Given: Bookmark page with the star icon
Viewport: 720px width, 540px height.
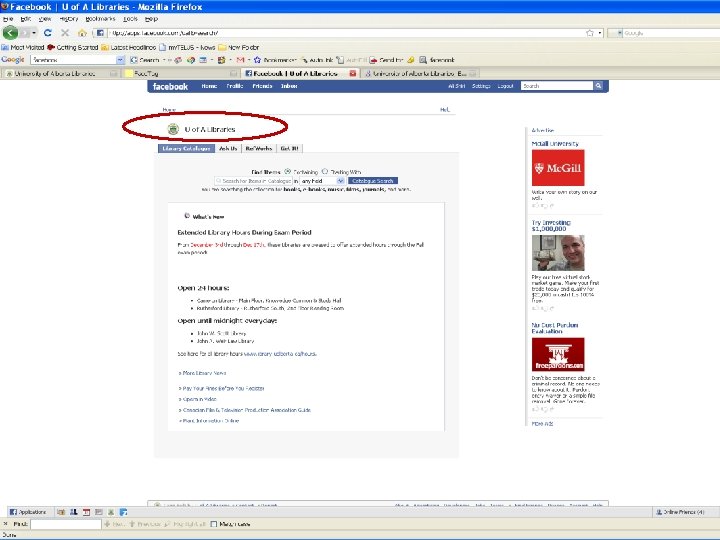Looking at the screenshot, I should click(590, 33).
